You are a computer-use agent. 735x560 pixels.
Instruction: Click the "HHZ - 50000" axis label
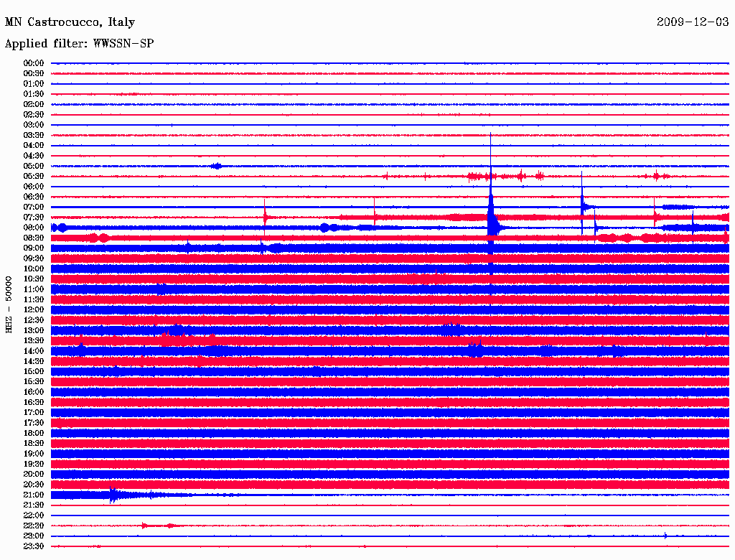[x=9, y=305]
